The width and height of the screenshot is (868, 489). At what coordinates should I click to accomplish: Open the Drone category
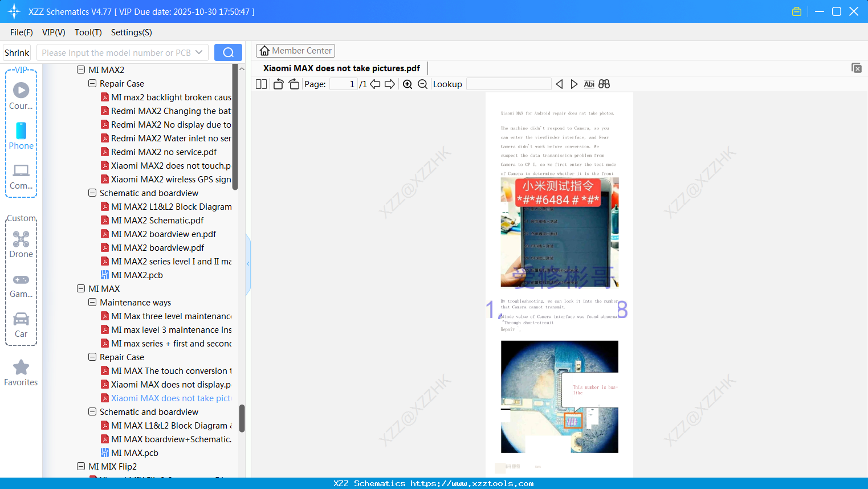point(21,244)
